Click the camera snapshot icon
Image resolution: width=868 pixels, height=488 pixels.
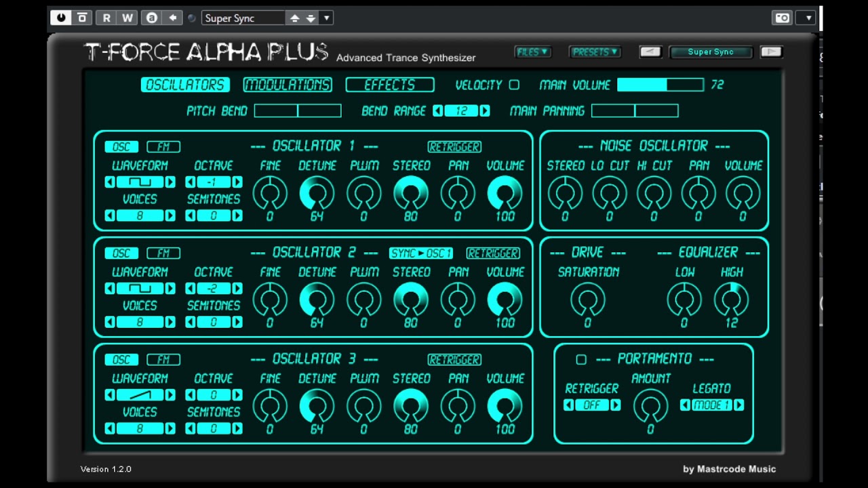click(x=782, y=18)
